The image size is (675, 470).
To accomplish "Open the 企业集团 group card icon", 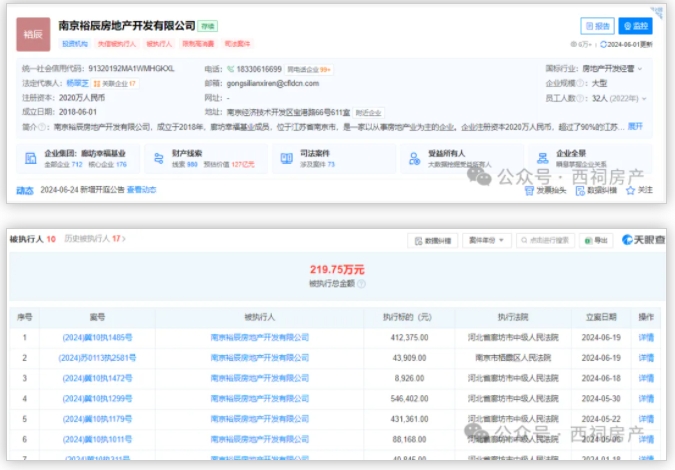I will [x=30, y=157].
